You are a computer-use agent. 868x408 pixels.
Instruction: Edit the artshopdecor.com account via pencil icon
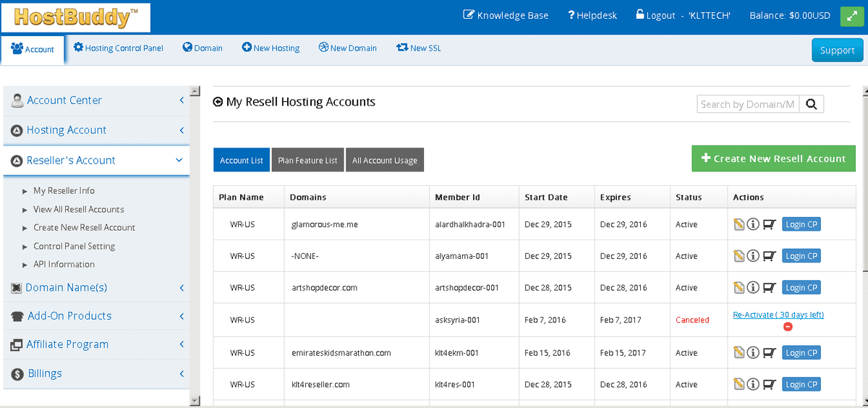tap(739, 288)
